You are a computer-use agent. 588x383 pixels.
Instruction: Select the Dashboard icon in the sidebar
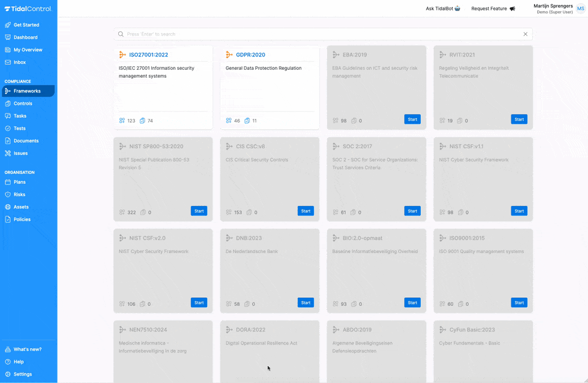(x=7, y=37)
